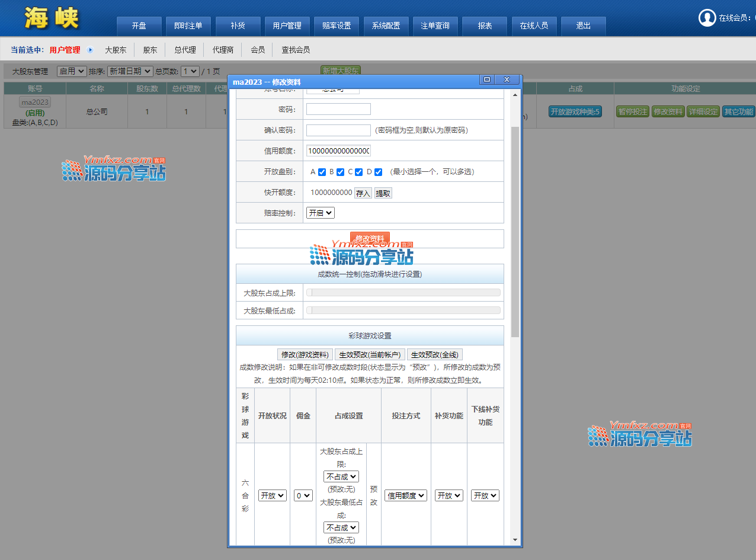The height and width of the screenshot is (560, 756).
Task: Click the 大股东占成上限 slider
Action: pyautogui.click(x=403, y=292)
